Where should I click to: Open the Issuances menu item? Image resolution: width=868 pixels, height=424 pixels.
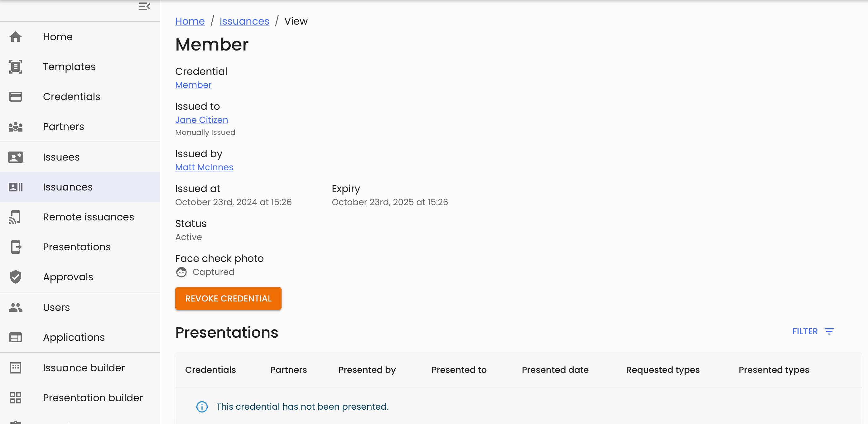coord(68,187)
